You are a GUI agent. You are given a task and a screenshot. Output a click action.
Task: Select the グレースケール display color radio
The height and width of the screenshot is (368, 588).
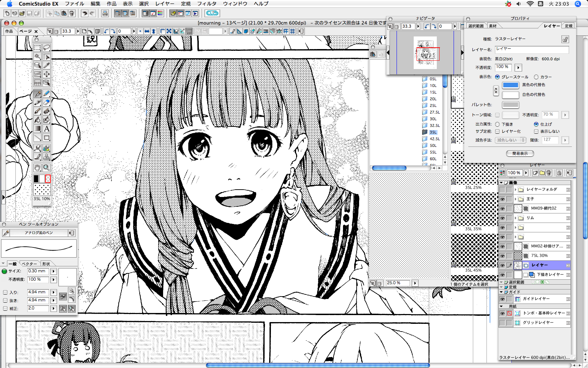pos(497,77)
